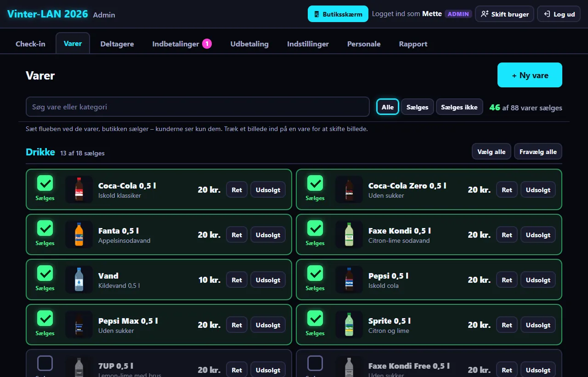Filter products by Sælges
Screen dimensions: 588x377
[x=418, y=107]
